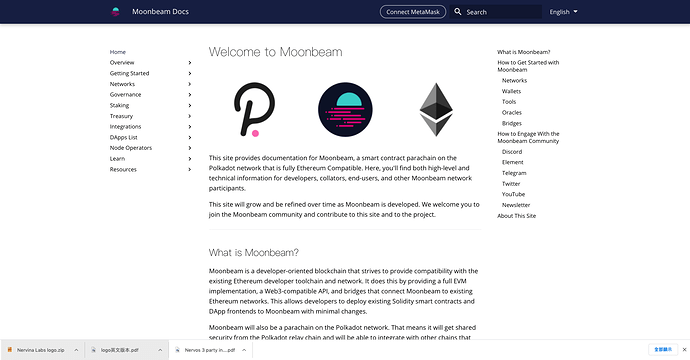Screen dimensions: 690x360
Task: Open the Moonbeam Docs title link
Action: point(160,12)
